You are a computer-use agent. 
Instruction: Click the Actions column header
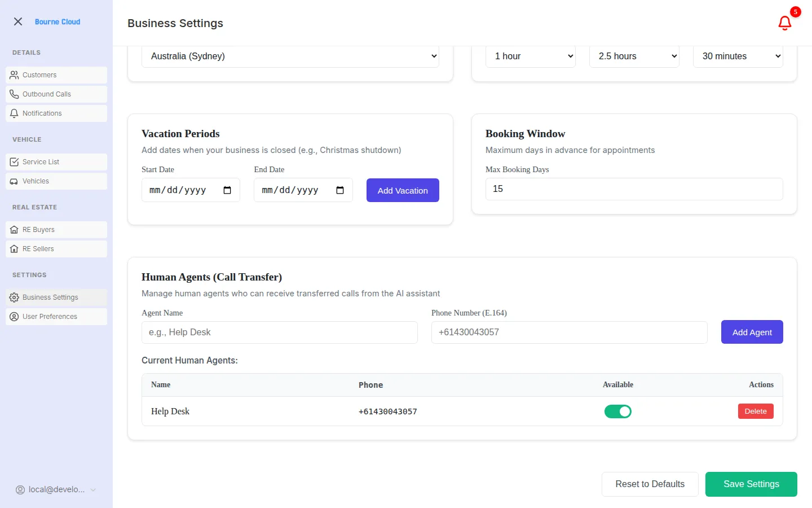pyautogui.click(x=761, y=385)
